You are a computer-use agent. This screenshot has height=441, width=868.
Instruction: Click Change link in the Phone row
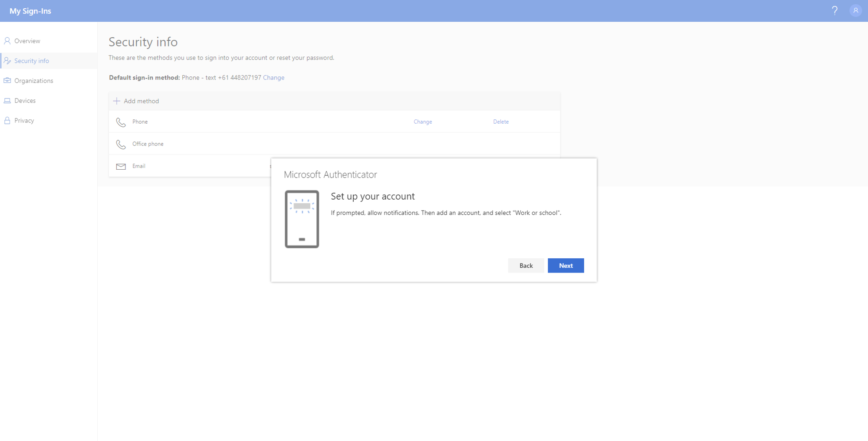pyautogui.click(x=423, y=122)
